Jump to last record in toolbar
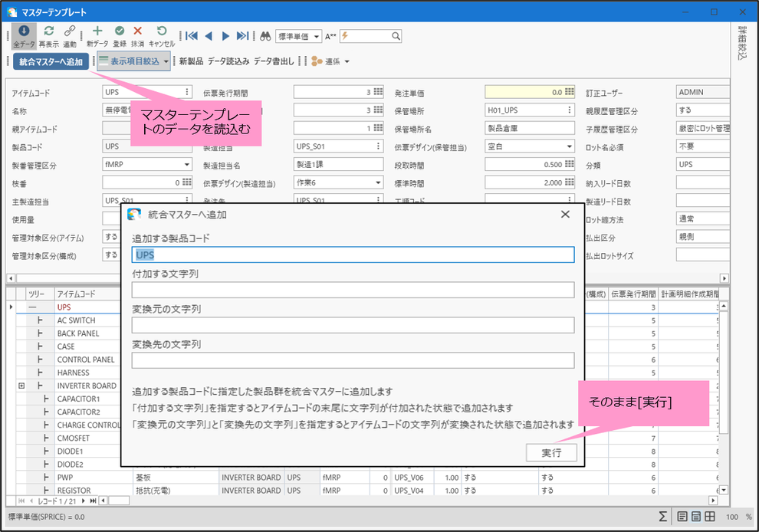Image resolution: width=759 pixels, height=532 pixels. (x=242, y=36)
